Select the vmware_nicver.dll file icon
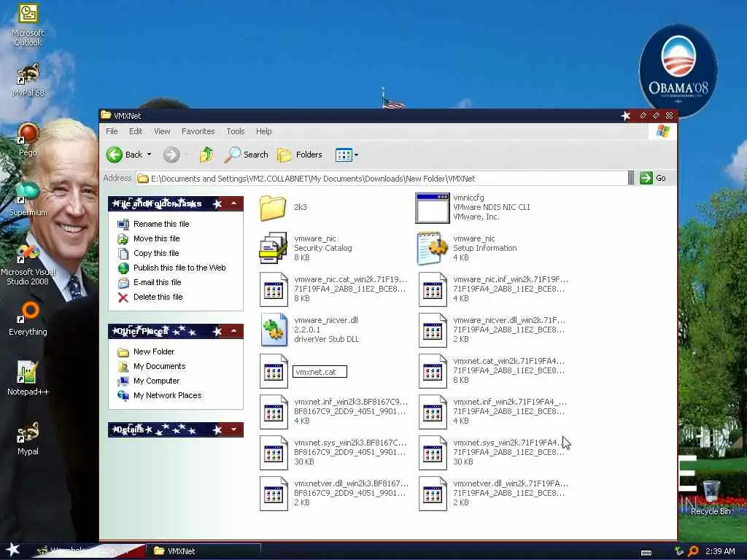747x560 pixels. tap(274, 330)
